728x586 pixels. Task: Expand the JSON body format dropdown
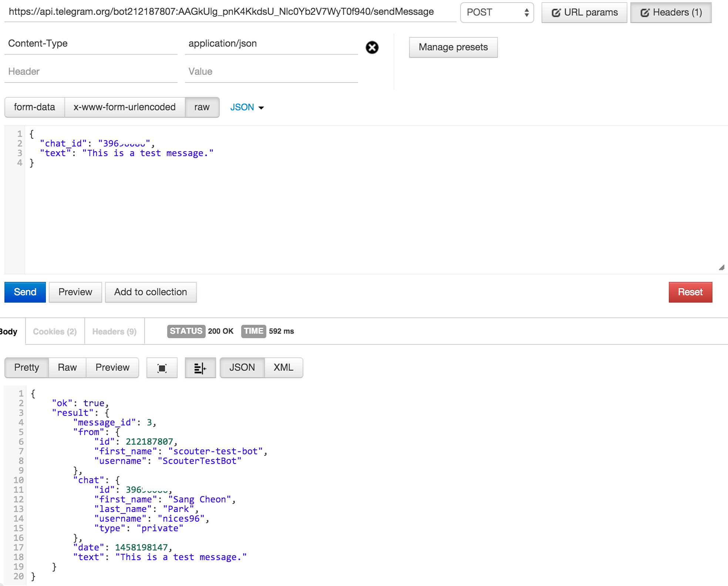point(247,107)
